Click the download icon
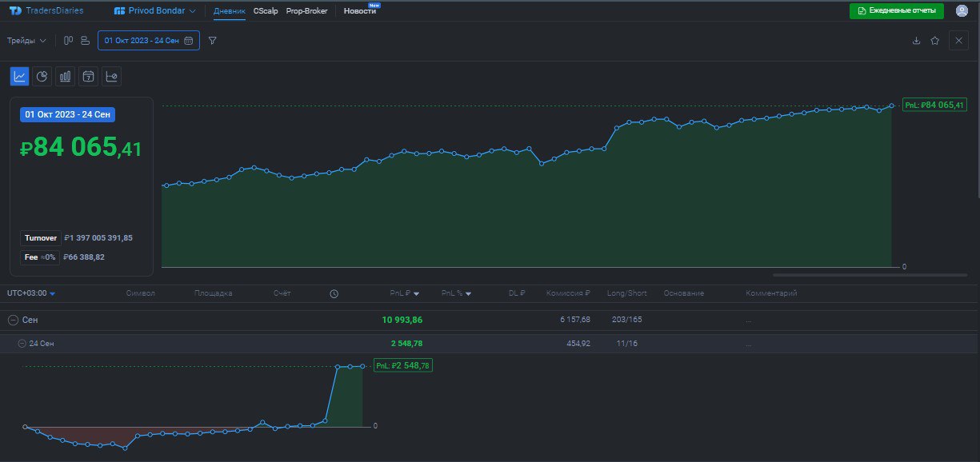 point(916,40)
